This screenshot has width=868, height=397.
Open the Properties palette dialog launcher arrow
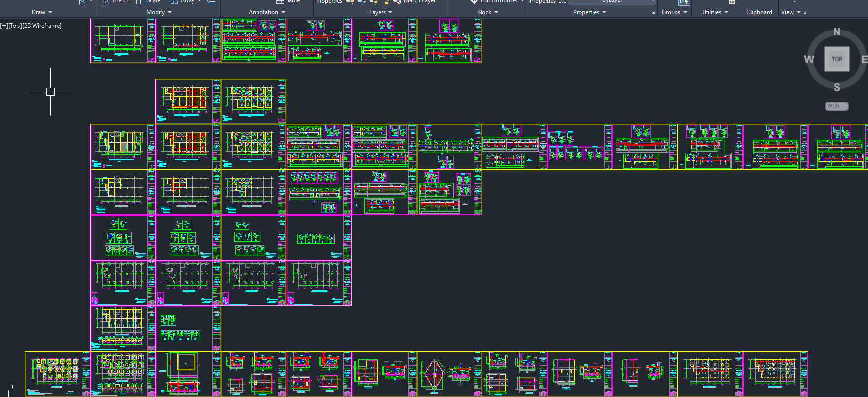(654, 13)
